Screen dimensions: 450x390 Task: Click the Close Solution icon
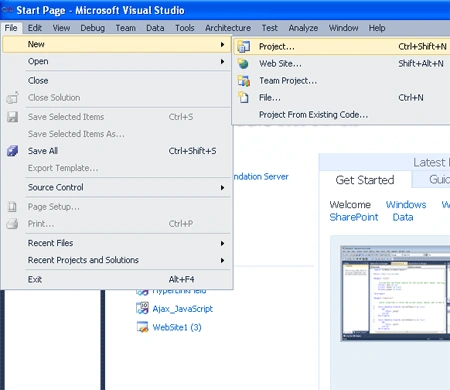12,98
